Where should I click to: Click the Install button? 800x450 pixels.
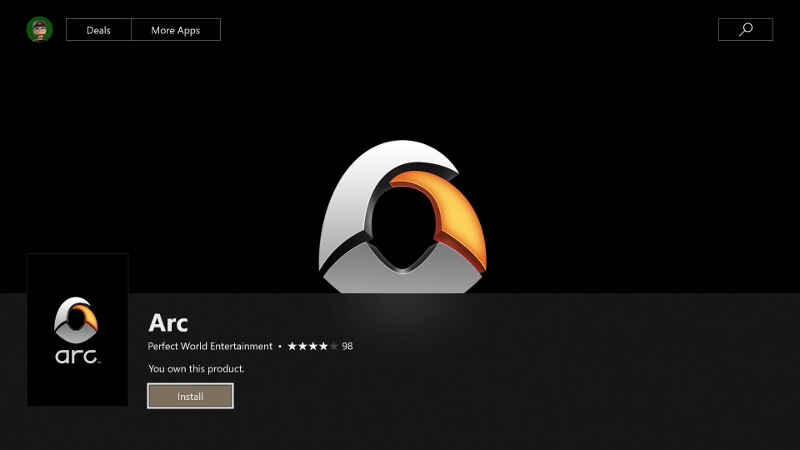pos(190,396)
